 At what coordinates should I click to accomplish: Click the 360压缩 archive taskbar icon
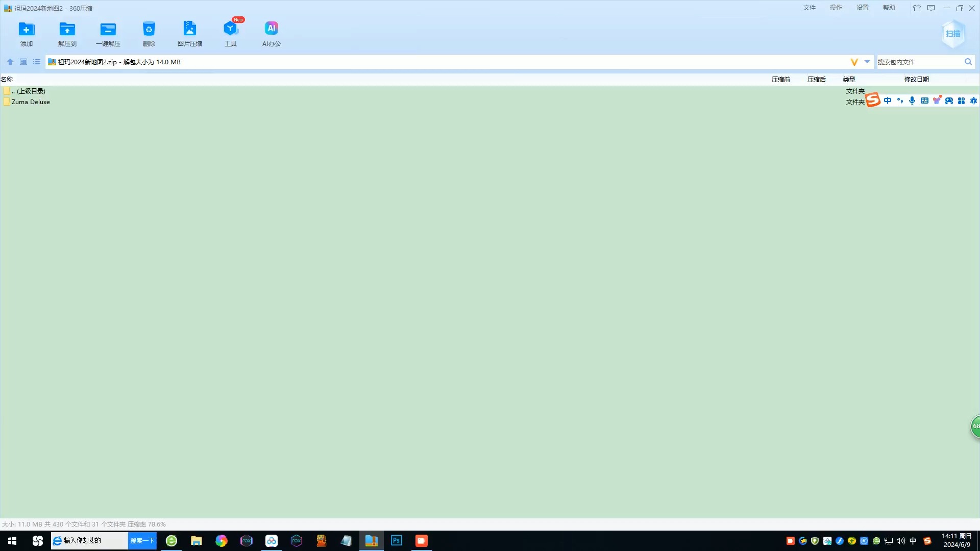(372, 541)
